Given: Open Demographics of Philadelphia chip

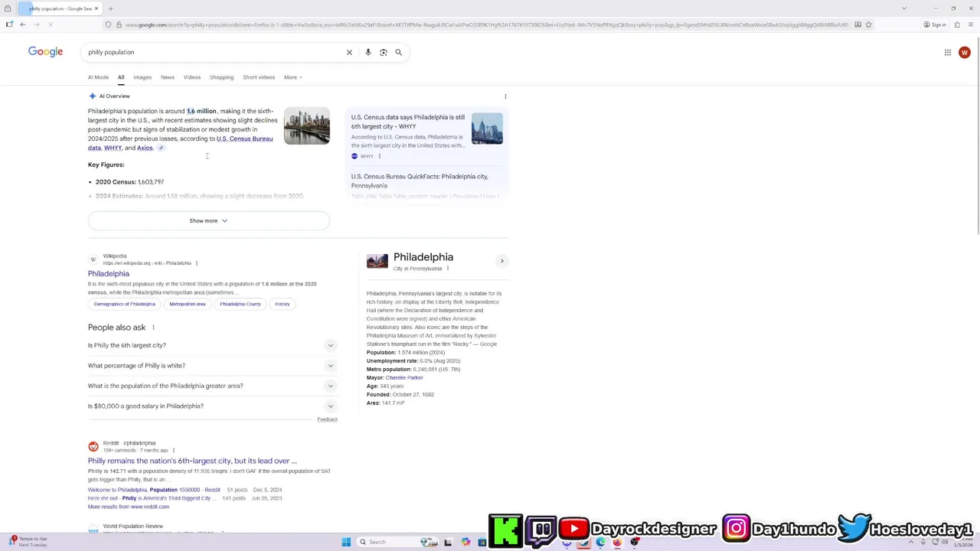Looking at the screenshot, I should [x=125, y=304].
